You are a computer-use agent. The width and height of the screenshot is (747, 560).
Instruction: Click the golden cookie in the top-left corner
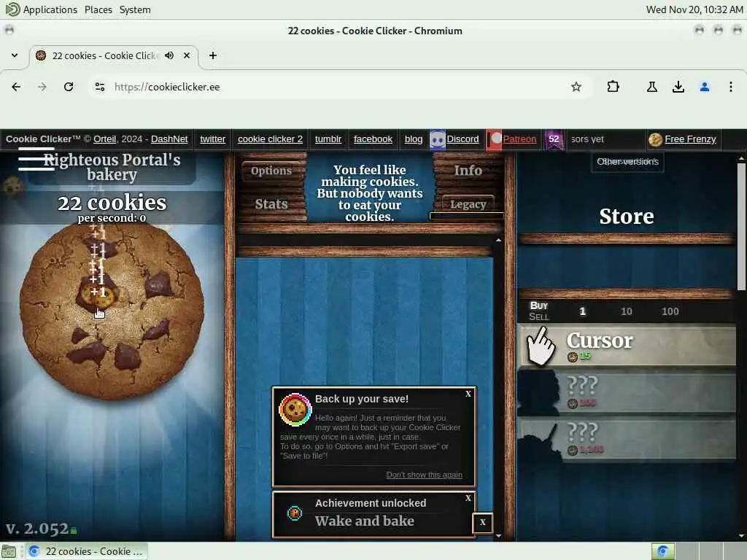pyautogui.click(x=13, y=187)
